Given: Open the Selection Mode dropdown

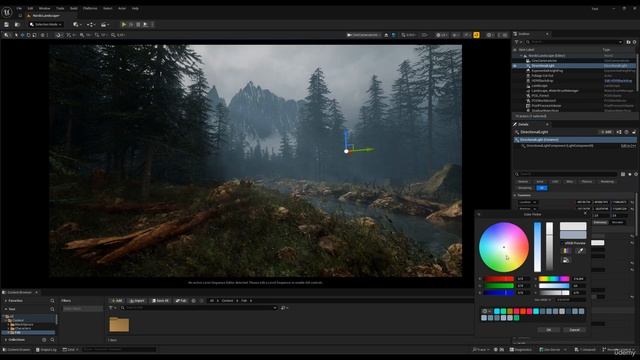Looking at the screenshot, I should click(46, 24).
